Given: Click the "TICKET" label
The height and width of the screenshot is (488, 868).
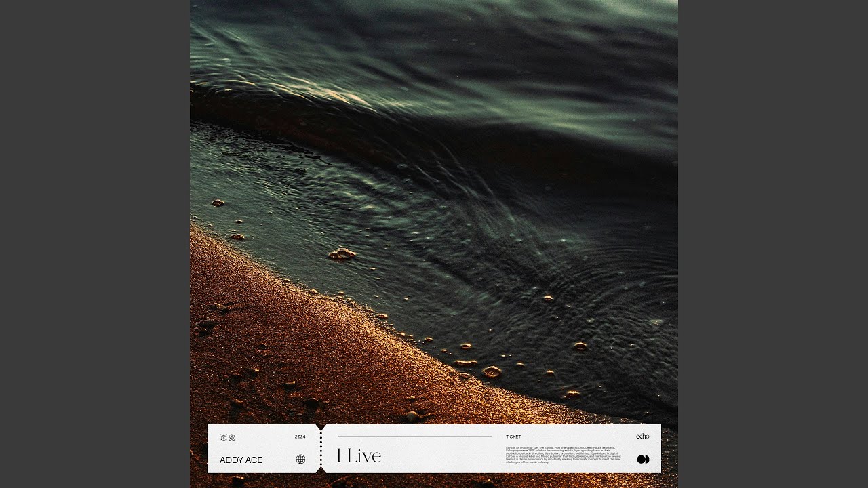Looking at the screenshot, I should tap(513, 436).
